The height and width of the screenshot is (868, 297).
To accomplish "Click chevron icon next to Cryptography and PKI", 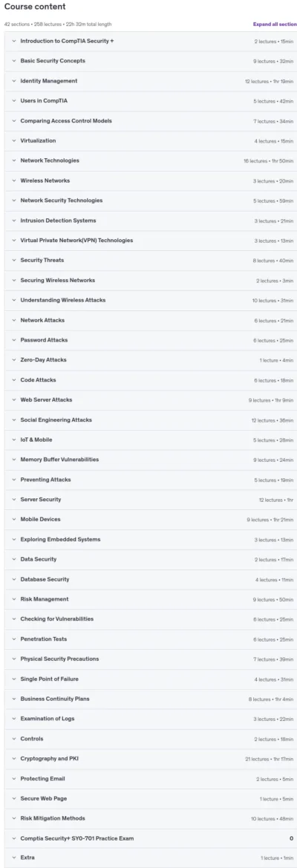I will [x=14, y=758].
